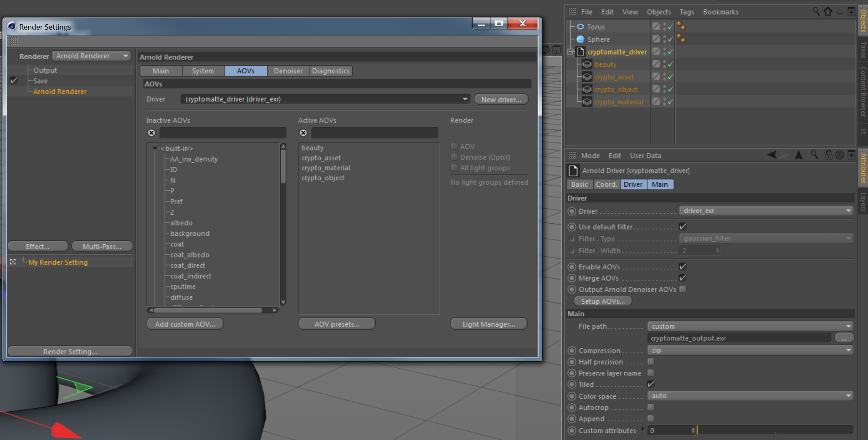The image size is (868, 440).
Task: Uncheck Merge AOVs checkbox
Action: click(x=683, y=278)
